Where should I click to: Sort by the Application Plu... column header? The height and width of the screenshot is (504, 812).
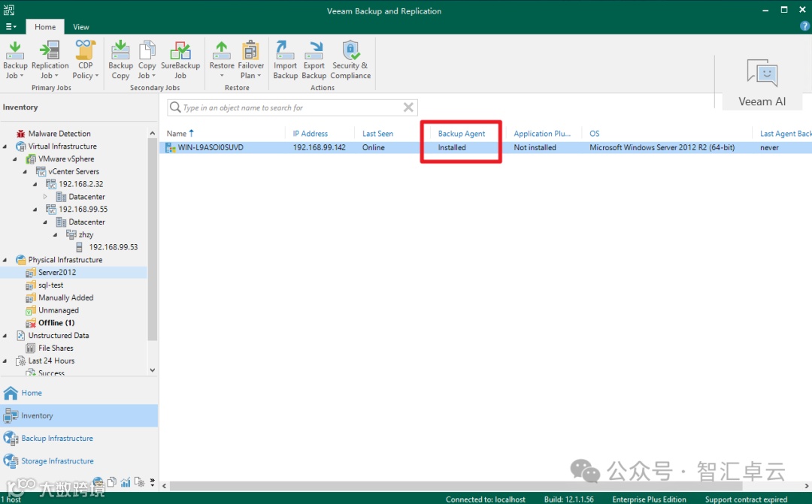(x=542, y=134)
